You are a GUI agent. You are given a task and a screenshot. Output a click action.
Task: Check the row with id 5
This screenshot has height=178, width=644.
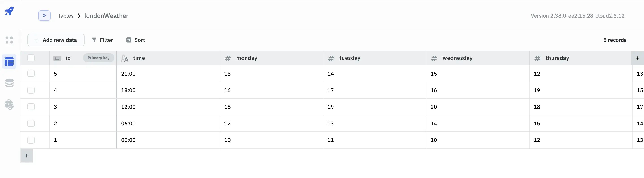(x=31, y=74)
